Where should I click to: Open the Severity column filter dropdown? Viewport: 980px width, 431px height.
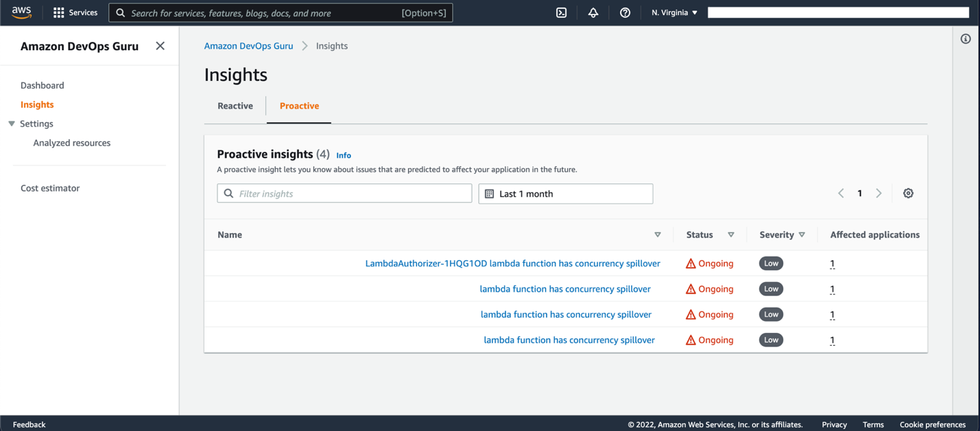pyautogui.click(x=801, y=234)
